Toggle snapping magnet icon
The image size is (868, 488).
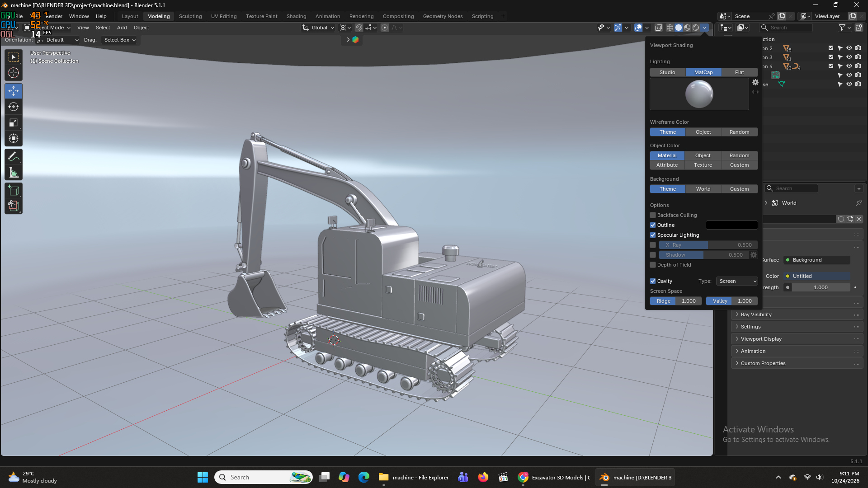359,28
